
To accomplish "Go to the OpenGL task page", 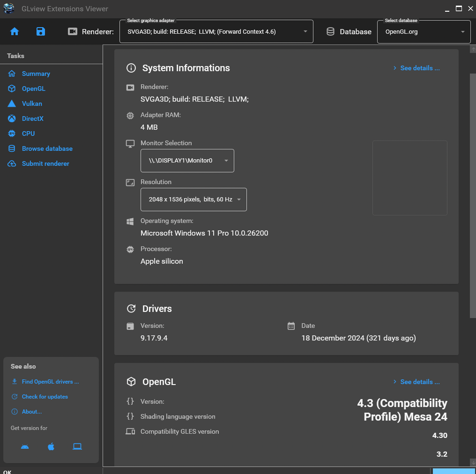I will pyautogui.click(x=33, y=89).
